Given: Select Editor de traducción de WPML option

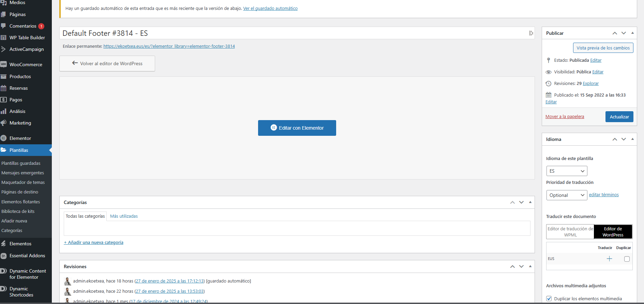Looking at the screenshot, I should (x=570, y=232).
